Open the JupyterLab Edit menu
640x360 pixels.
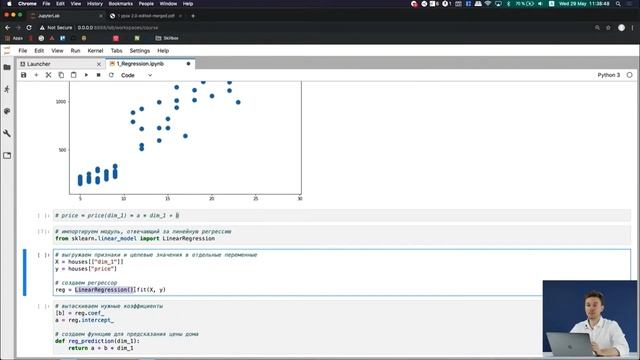[39, 51]
